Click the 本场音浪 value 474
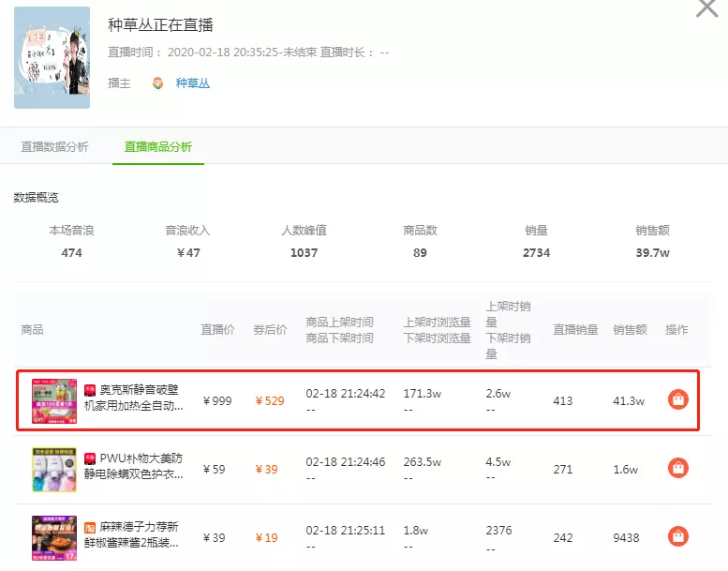 [x=71, y=253]
